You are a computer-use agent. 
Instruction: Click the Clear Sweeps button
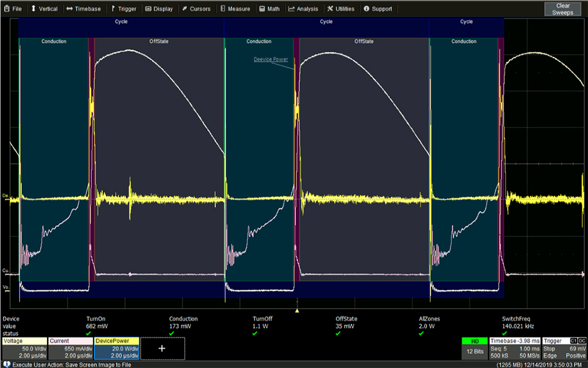point(563,9)
